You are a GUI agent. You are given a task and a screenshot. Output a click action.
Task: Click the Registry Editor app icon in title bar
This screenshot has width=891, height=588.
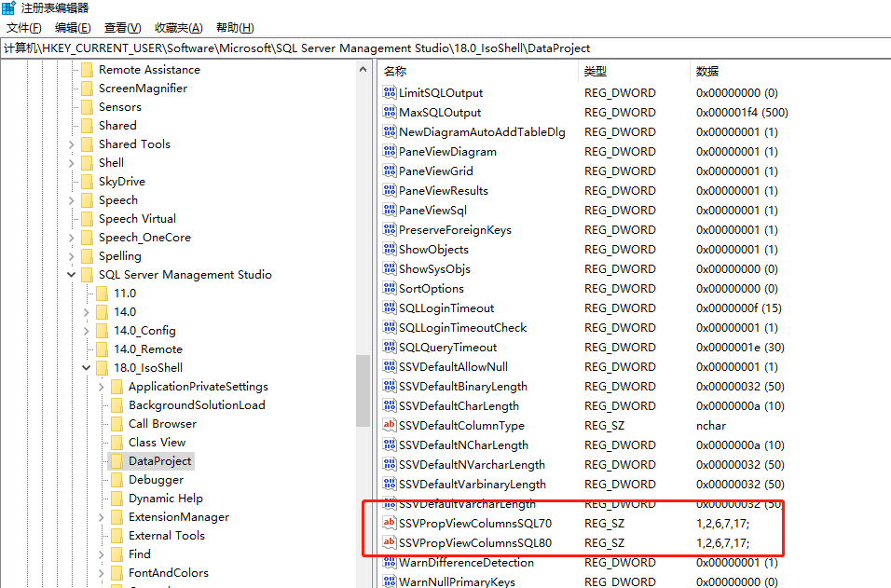click(x=8, y=8)
